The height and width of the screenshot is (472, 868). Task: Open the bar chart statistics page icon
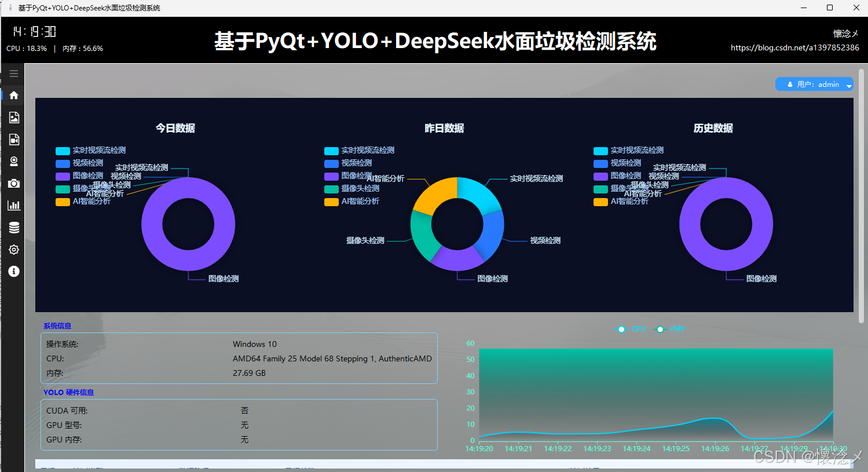[14, 206]
